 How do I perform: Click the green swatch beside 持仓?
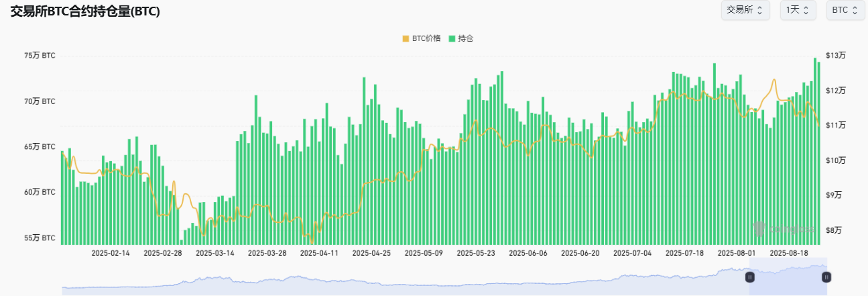click(x=452, y=38)
